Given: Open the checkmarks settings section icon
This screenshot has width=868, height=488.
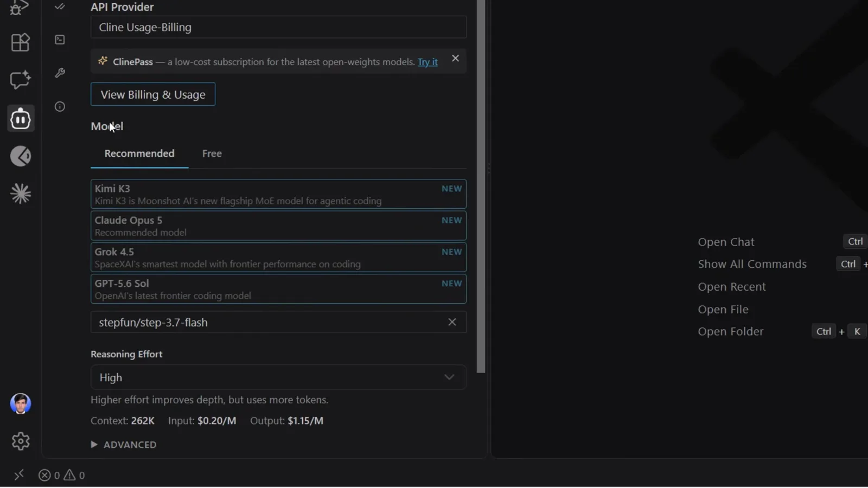Looking at the screenshot, I should (x=60, y=7).
